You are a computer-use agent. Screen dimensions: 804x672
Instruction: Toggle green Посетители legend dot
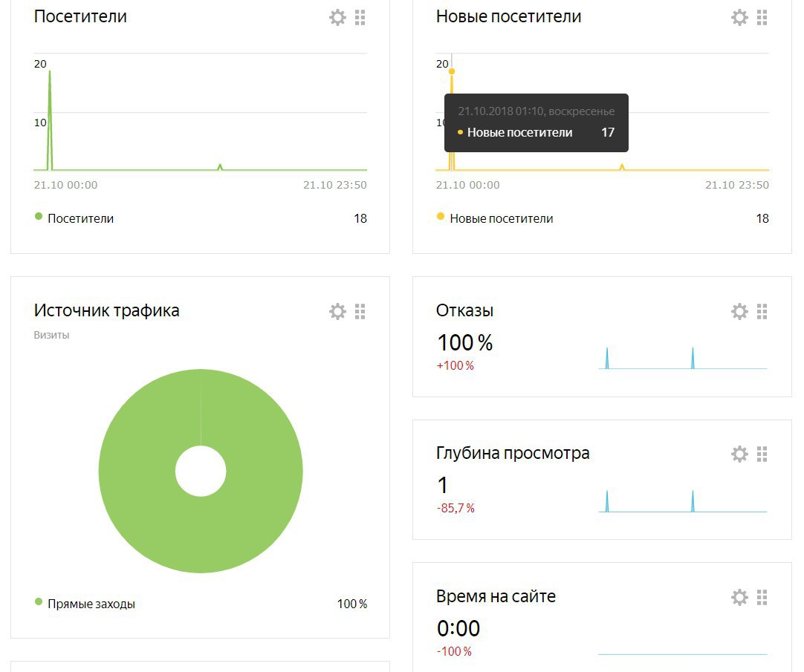tap(39, 216)
